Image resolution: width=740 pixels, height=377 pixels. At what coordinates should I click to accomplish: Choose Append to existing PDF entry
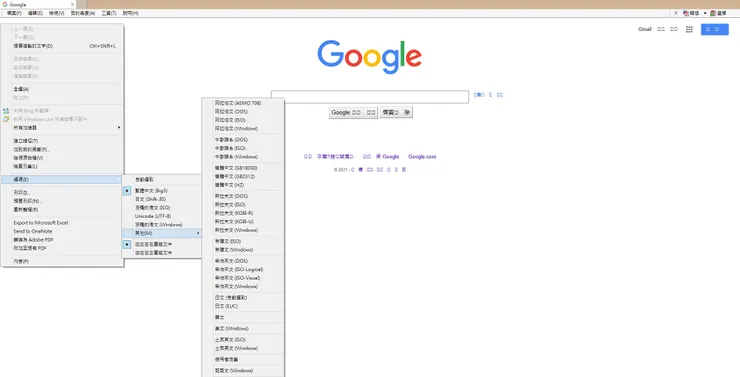(x=62, y=248)
